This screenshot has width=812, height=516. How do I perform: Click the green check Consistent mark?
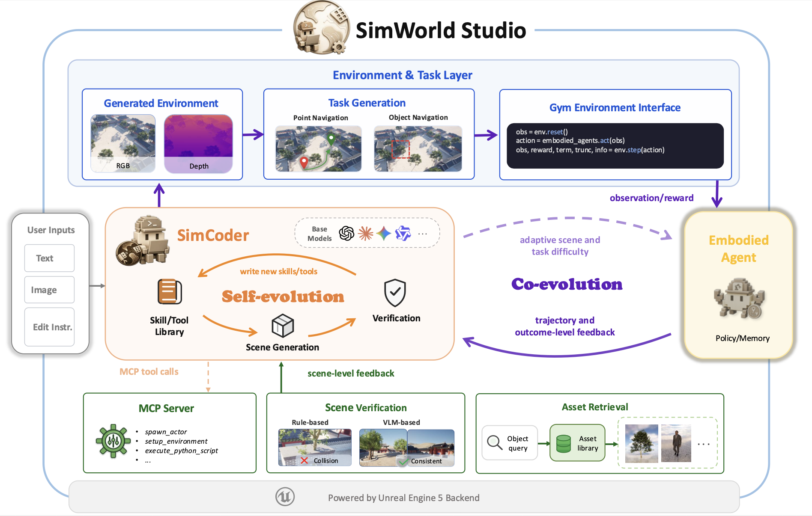point(403,462)
